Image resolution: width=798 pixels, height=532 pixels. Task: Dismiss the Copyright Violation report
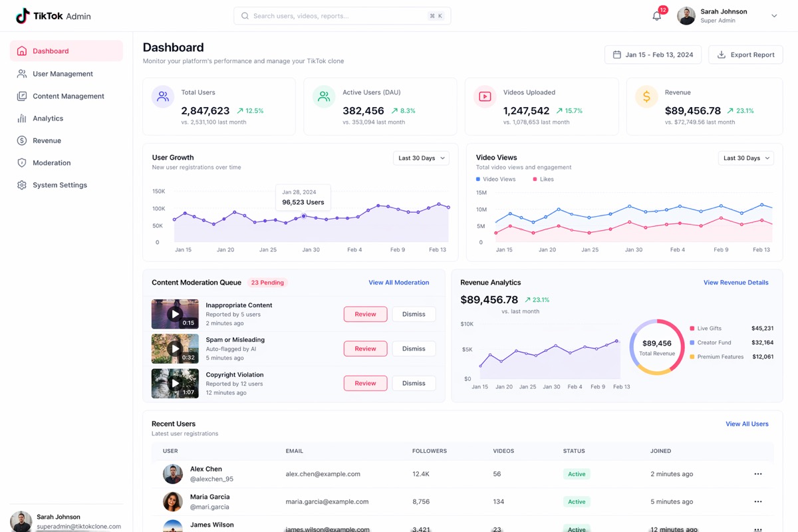pos(414,383)
